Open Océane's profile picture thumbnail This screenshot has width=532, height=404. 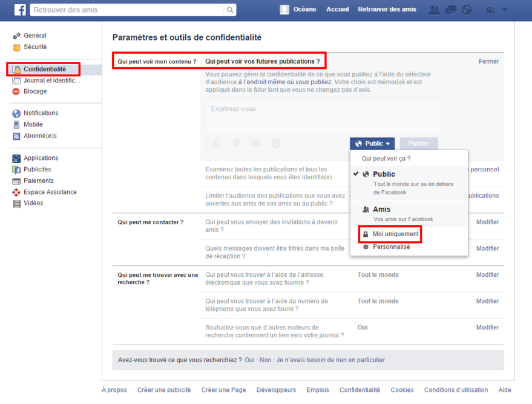pos(284,10)
